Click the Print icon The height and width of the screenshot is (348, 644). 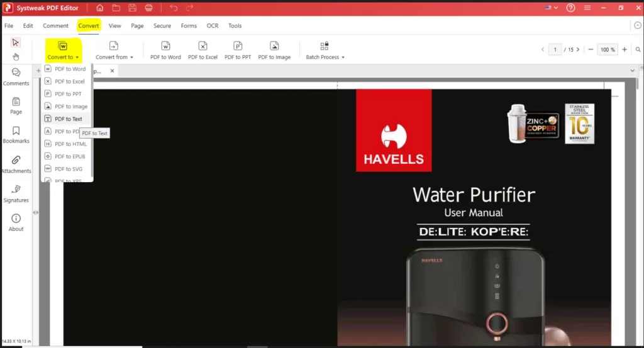click(148, 8)
